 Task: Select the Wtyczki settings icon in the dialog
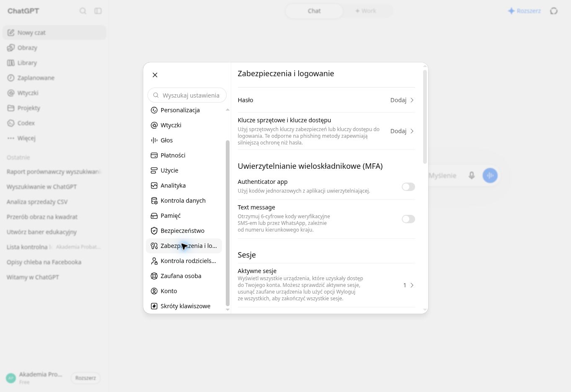pyautogui.click(x=154, y=125)
